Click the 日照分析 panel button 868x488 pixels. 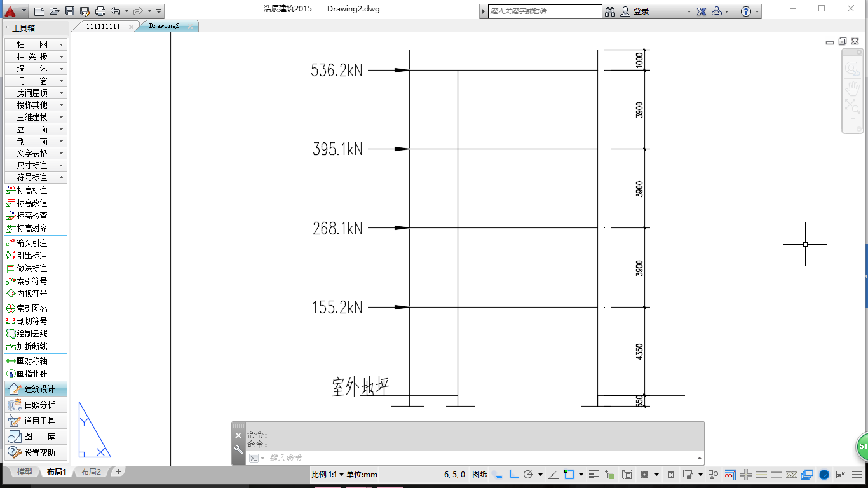click(36, 405)
